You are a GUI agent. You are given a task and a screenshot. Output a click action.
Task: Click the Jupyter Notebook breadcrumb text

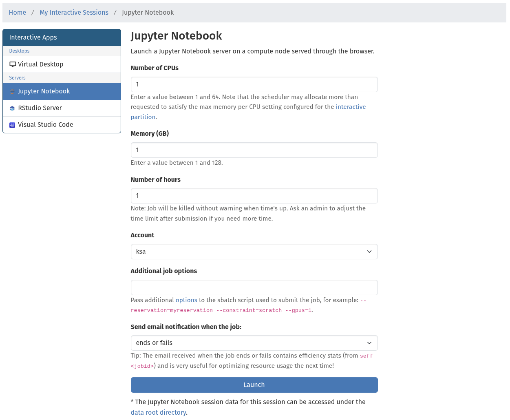point(148,13)
